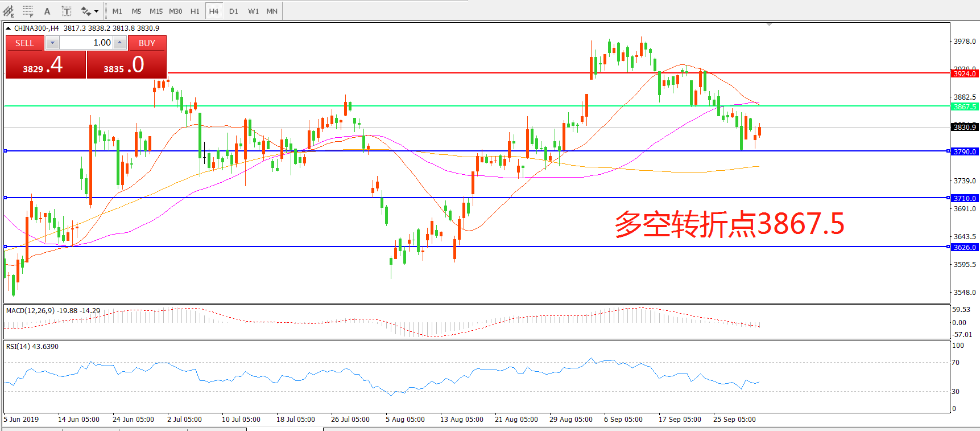The height and width of the screenshot is (431, 980).
Task: Click the arrows objects tool icon
Action: pos(86,11)
